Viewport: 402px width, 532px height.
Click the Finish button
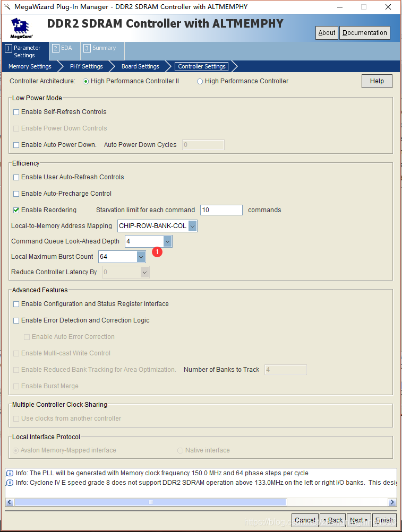[x=384, y=520]
